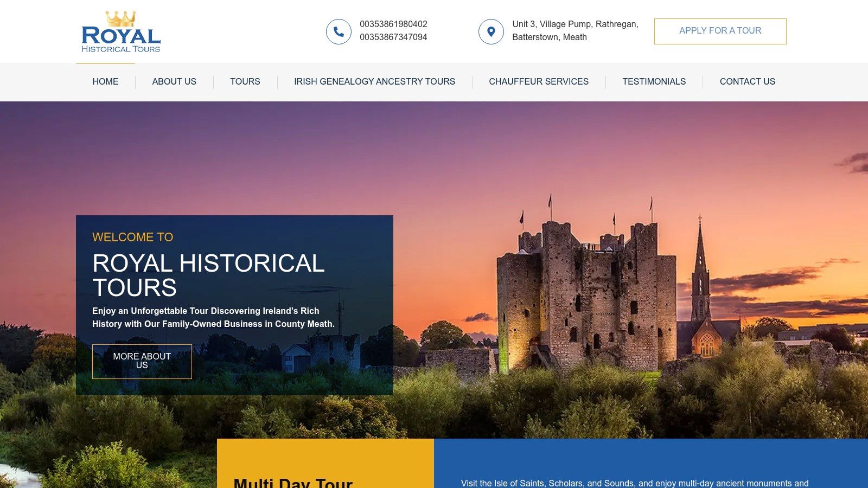Open the Tours menu item
This screenshot has width=868, height=488.
245,81
